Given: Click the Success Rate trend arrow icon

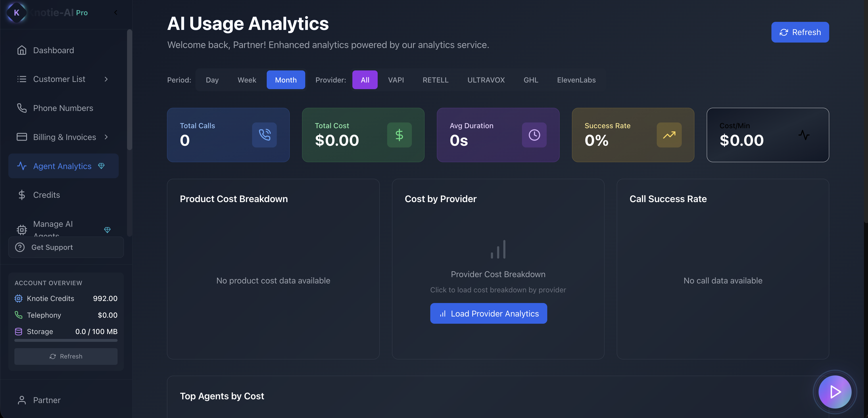Looking at the screenshot, I should pyautogui.click(x=669, y=135).
